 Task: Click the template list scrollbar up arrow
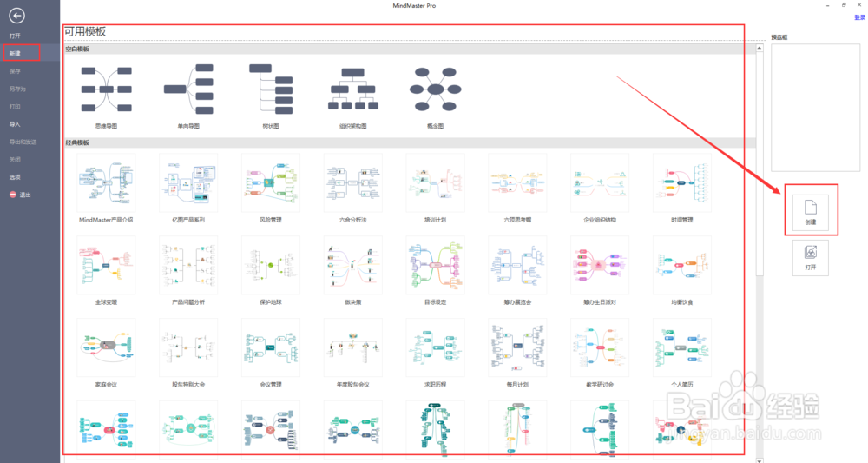click(759, 48)
